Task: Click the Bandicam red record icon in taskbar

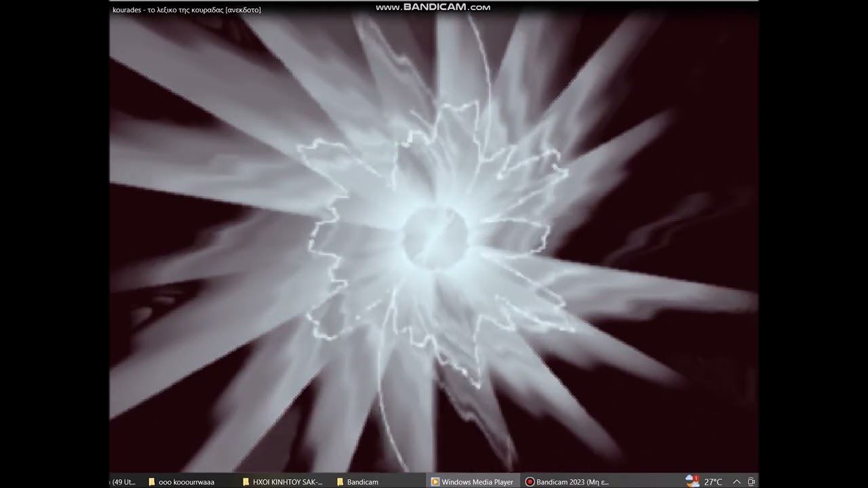Action: (x=530, y=482)
